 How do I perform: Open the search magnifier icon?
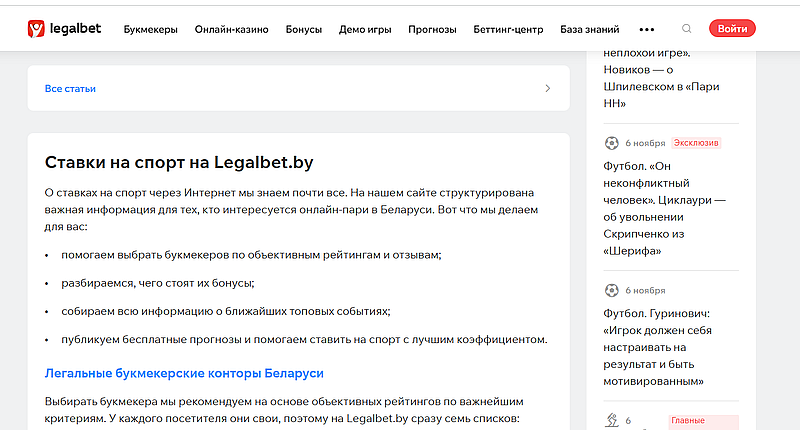click(687, 29)
